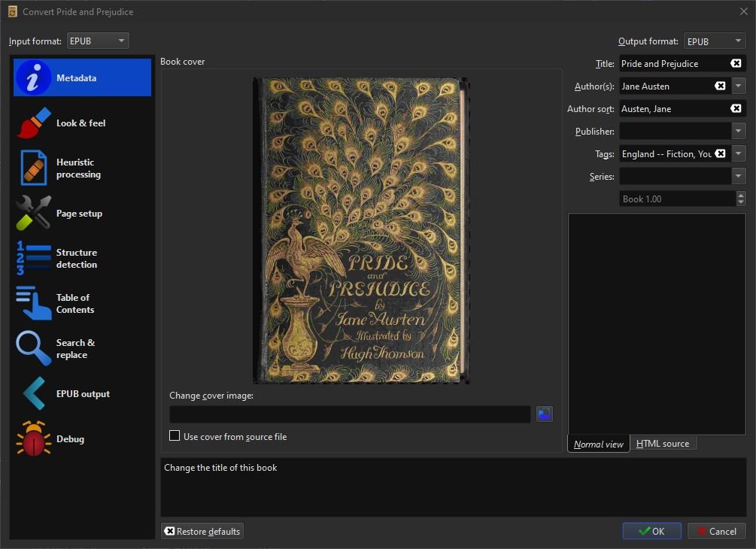The image size is (756, 549).
Task: Select the EPUB output section
Action: (x=81, y=394)
